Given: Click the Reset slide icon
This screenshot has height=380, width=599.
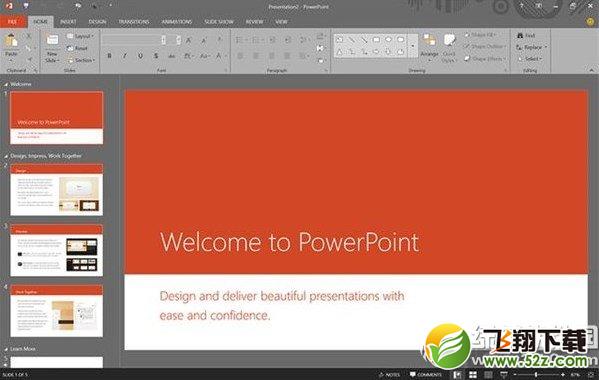Looking at the screenshot, I should click(70, 48).
